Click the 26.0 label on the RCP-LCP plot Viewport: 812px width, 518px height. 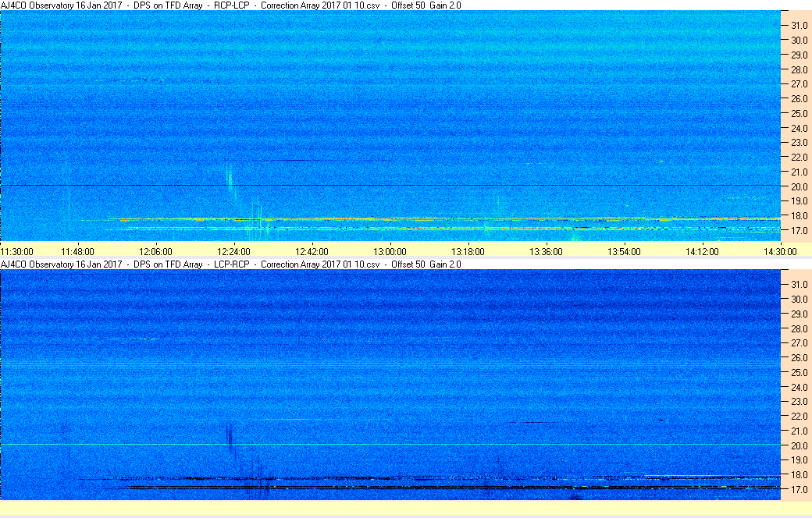pos(799,99)
